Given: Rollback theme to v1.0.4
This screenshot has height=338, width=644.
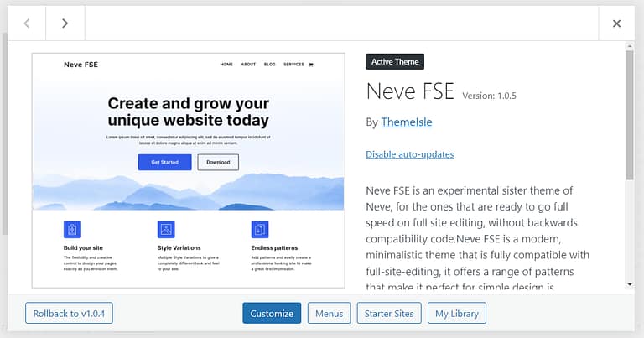Looking at the screenshot, I should click(x=69, y=314).
